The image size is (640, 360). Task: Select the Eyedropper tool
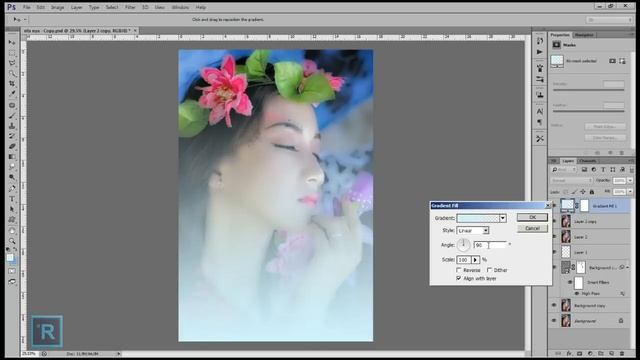point(12,94)
